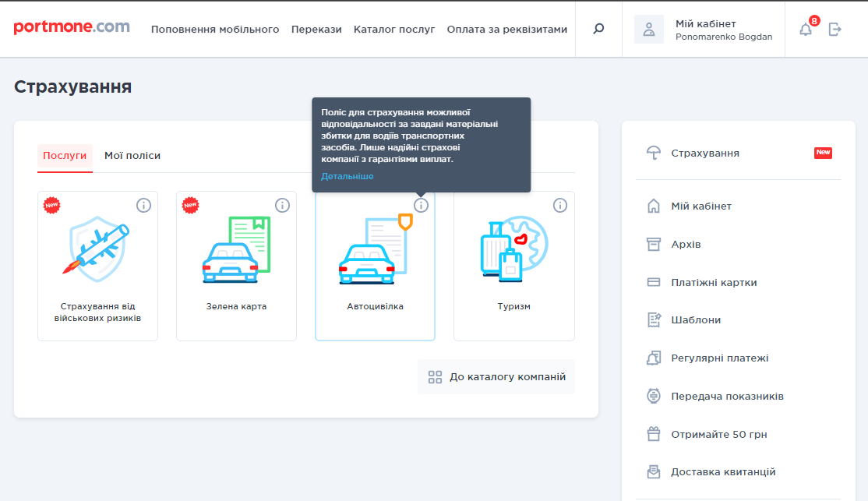This screenshot has height=501, width=868.
Task: Click the grid icon in catalog button
Action: pyautogui.click(x=435, y=377)
